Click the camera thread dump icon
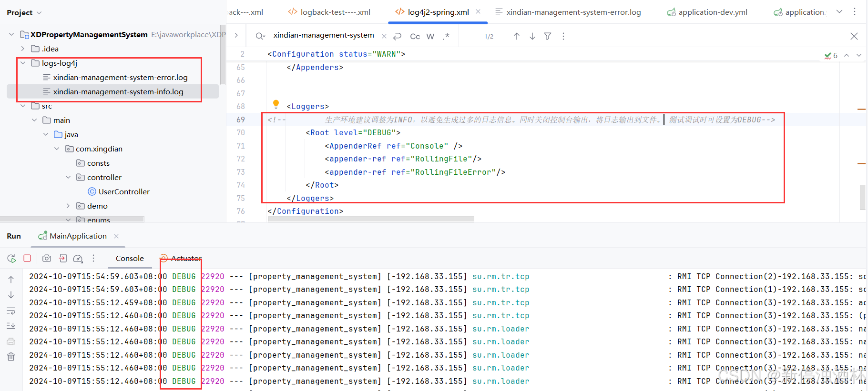868x391 pixels. point(47,258)
